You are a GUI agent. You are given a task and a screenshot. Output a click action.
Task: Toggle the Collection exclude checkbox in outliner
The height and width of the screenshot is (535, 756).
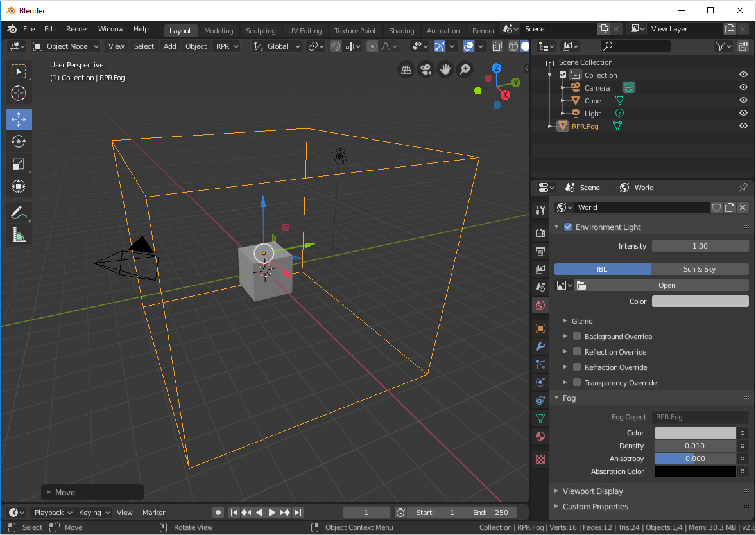tap(563, 75)
